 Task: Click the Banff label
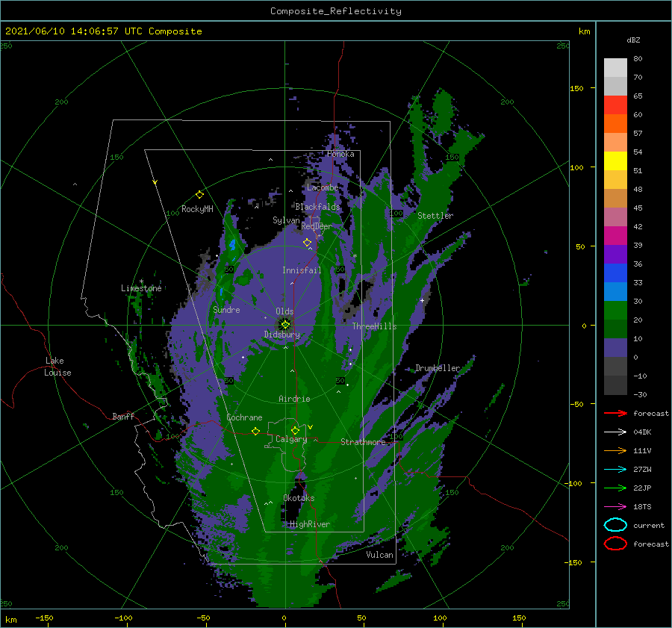[x=123, y=416]
